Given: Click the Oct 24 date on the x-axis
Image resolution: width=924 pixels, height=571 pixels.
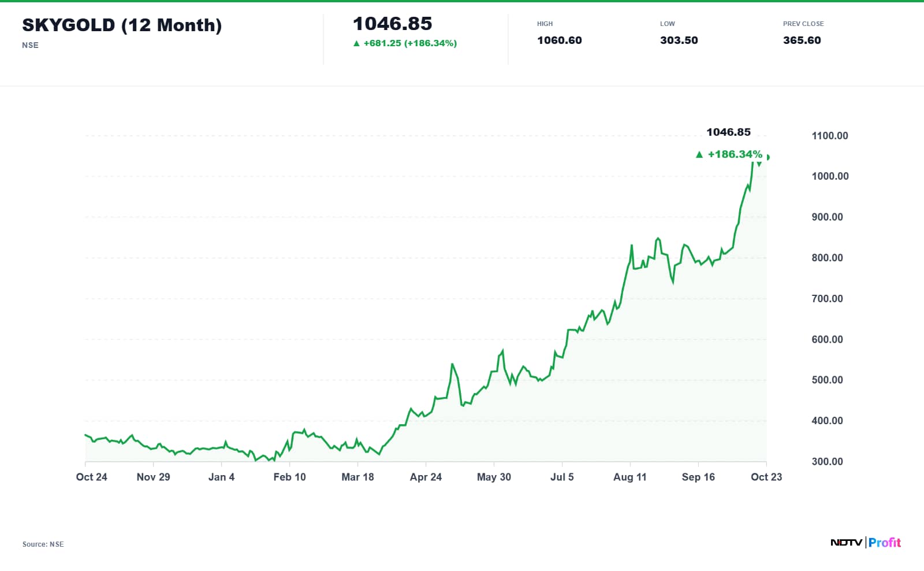Looking at the screenshot, I should click(91, 477).
